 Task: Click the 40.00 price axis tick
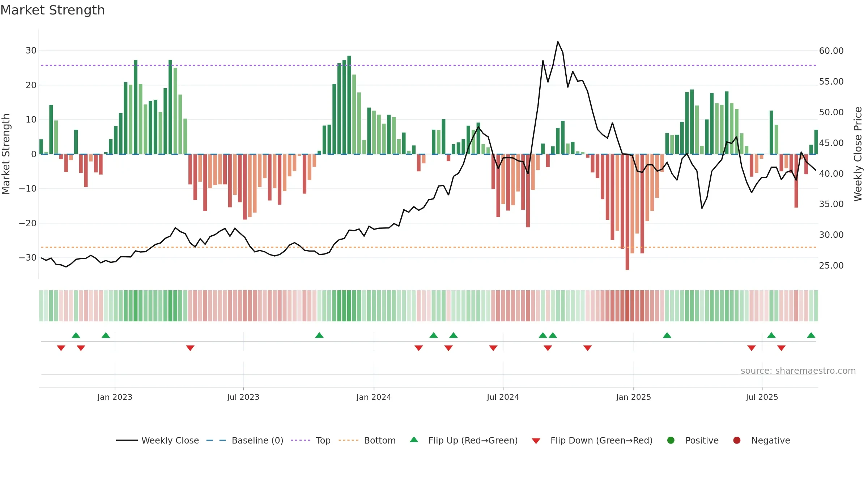[x=831, y=174]
